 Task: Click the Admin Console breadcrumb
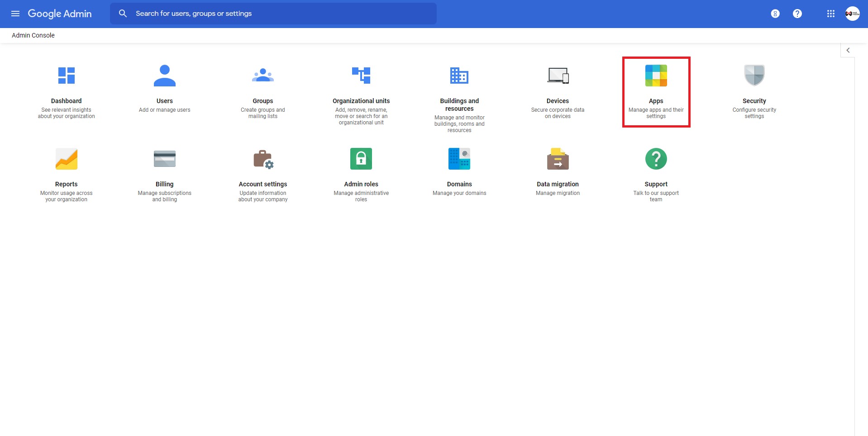click(x=33, y=35)
